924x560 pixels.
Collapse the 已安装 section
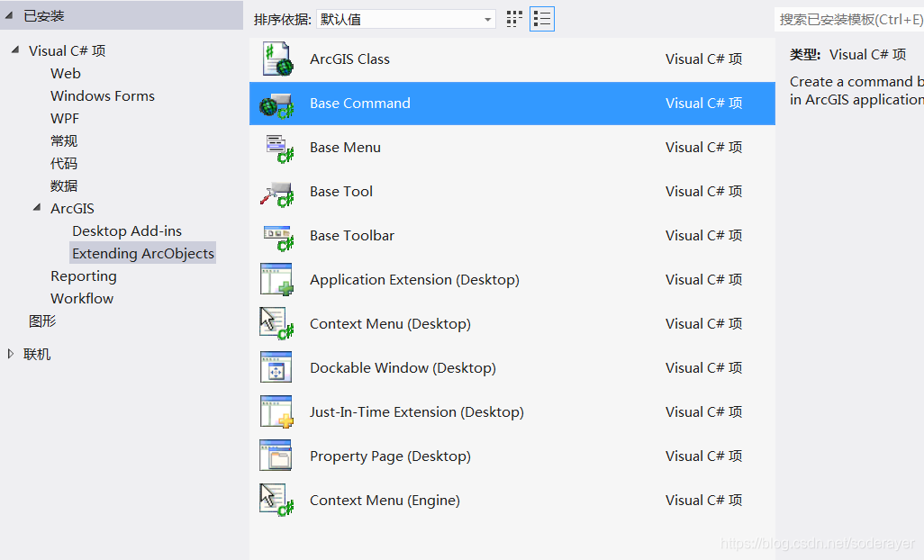tap(9, 15)
